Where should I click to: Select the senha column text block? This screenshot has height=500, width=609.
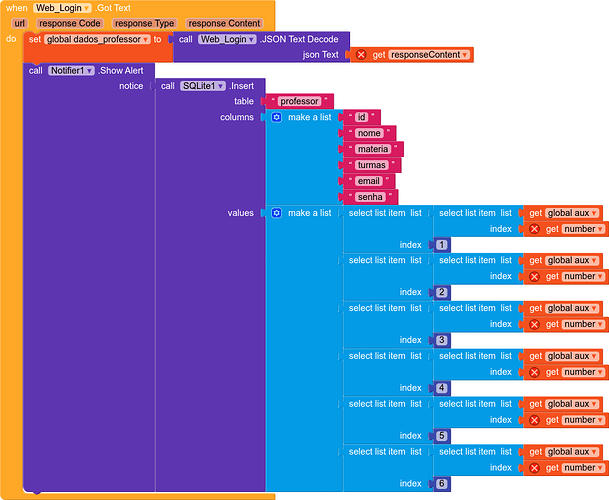[x=369, y=197]
